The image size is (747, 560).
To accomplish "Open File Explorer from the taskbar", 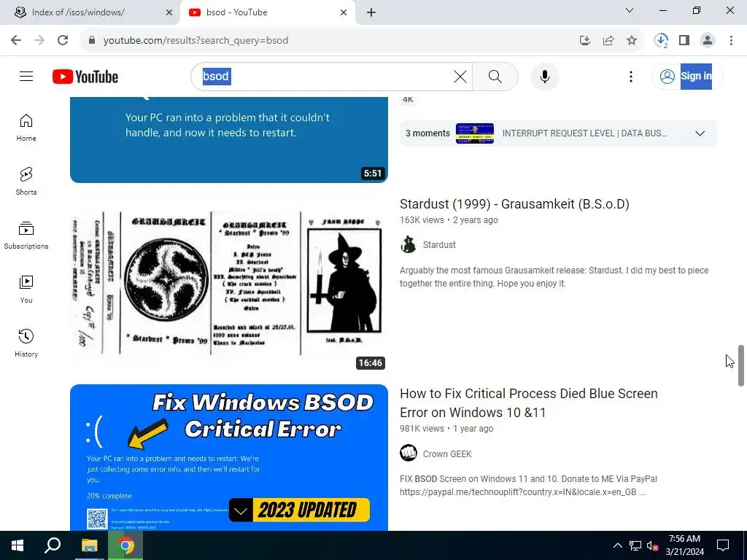I will [x=89, y=545].
